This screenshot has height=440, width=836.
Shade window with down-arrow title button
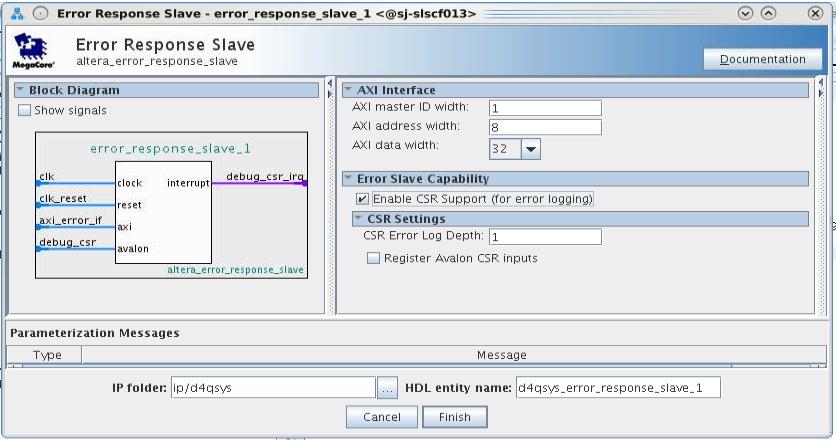[x=745, y=14]
